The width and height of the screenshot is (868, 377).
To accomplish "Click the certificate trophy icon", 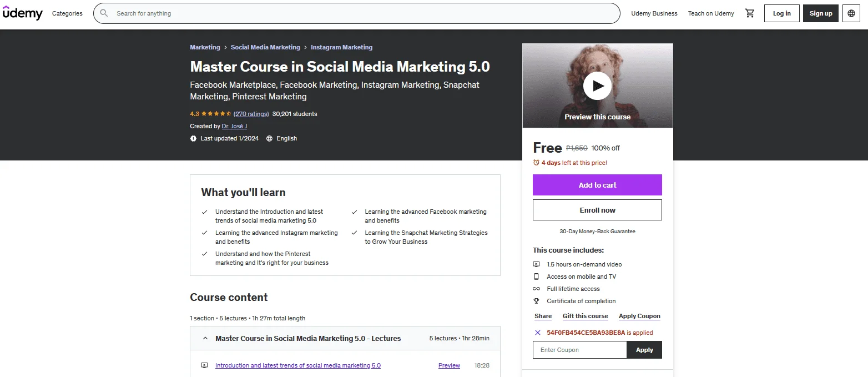I will point(536,301).
